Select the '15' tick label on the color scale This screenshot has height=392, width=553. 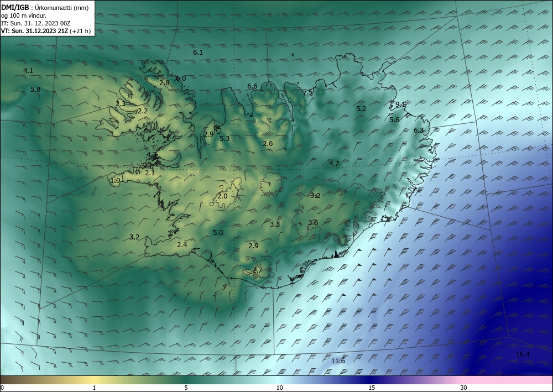(x=372, y=388)
